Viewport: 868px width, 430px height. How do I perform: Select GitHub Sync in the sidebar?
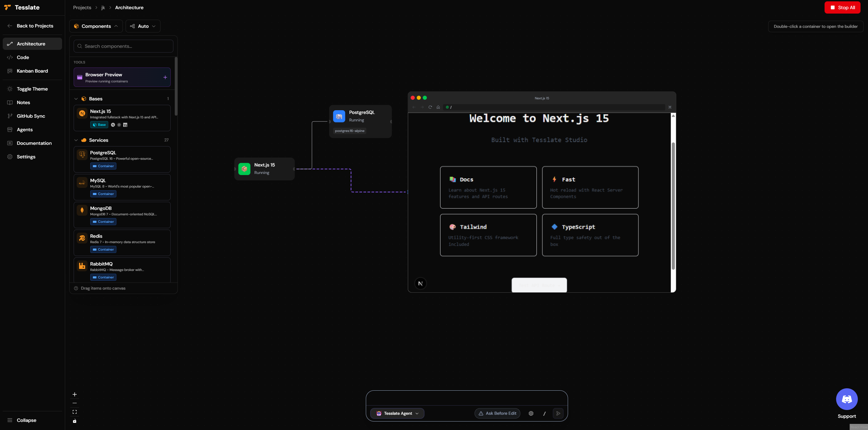pyautogui.click(x=31, y=116)
